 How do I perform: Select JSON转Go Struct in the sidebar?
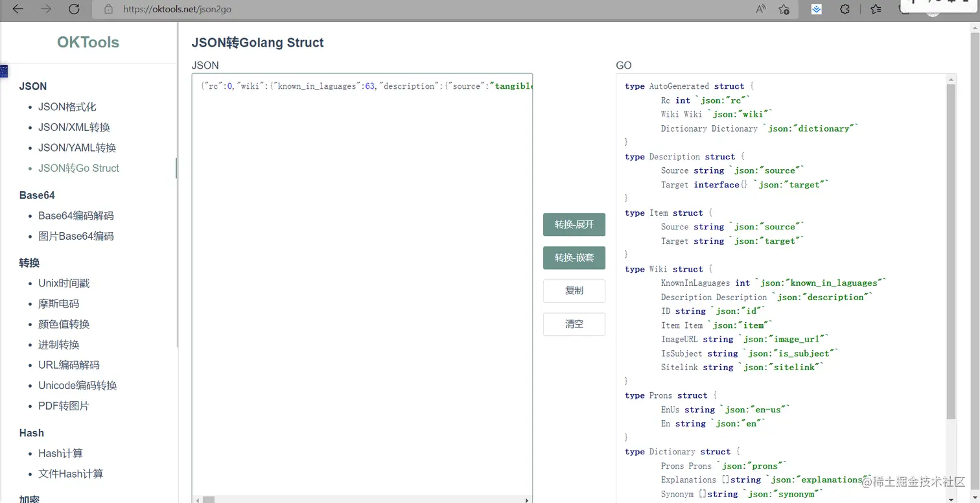pyautogui.click(x=78, y=168)
